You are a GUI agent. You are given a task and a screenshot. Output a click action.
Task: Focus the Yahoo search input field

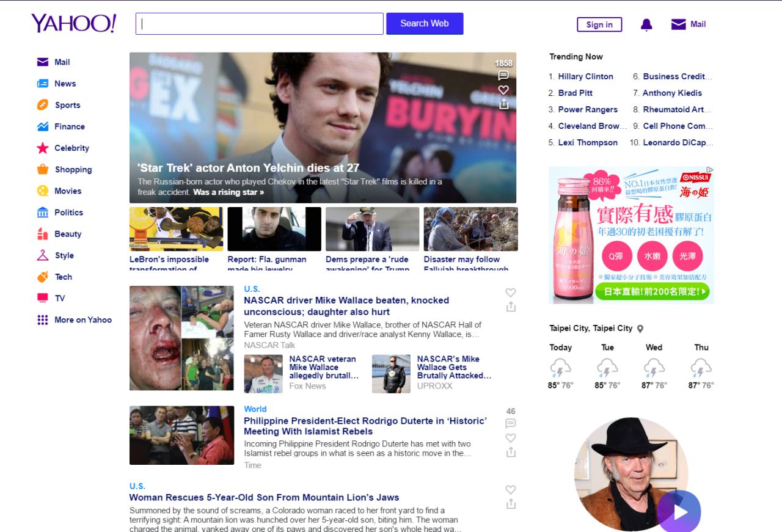pos(260,24)
